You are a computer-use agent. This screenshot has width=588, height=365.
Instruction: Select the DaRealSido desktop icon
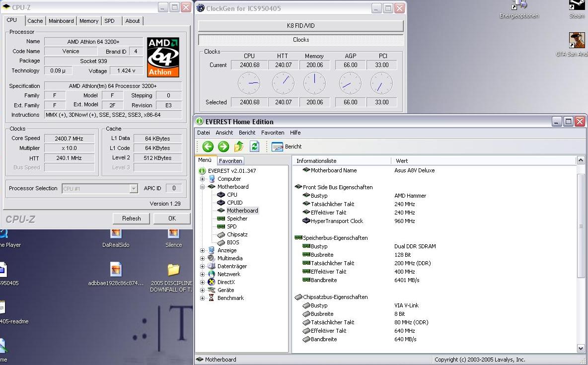point(116,238)
